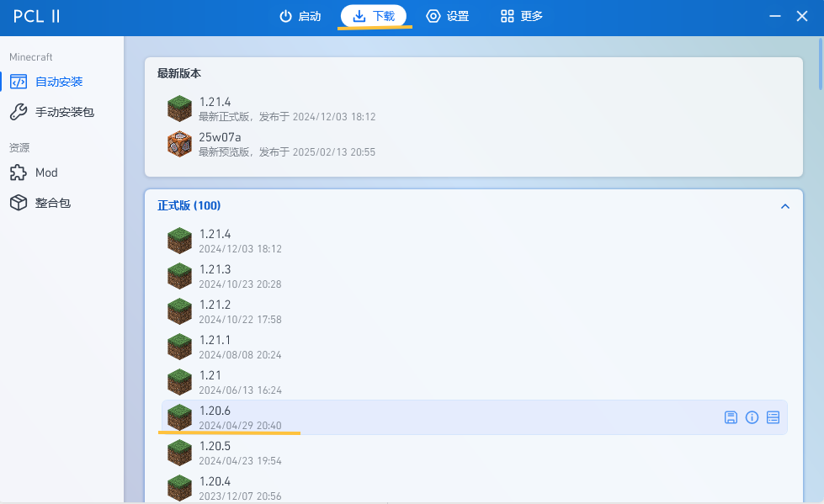
Task: Select the 下载 download tab
Action: click(374, 16)
